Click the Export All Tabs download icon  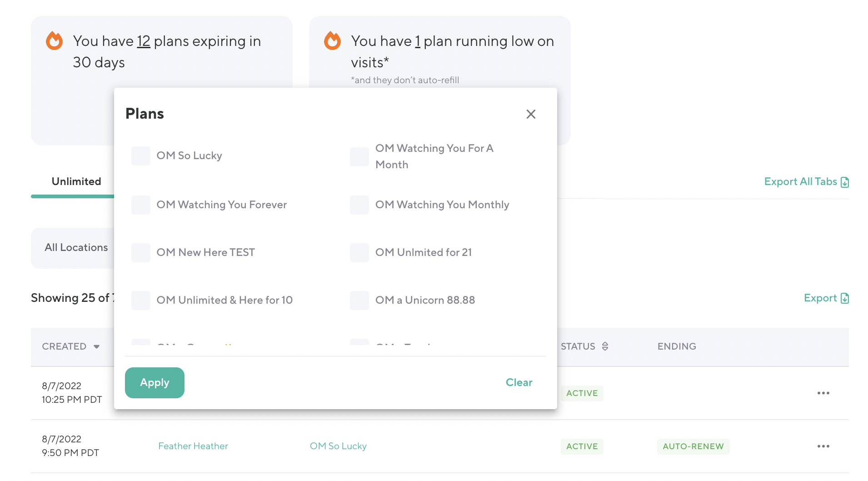845,182
